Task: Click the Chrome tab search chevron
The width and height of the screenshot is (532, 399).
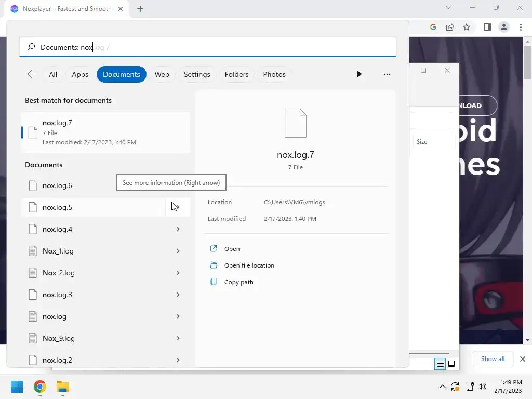Action: (448, 7)
